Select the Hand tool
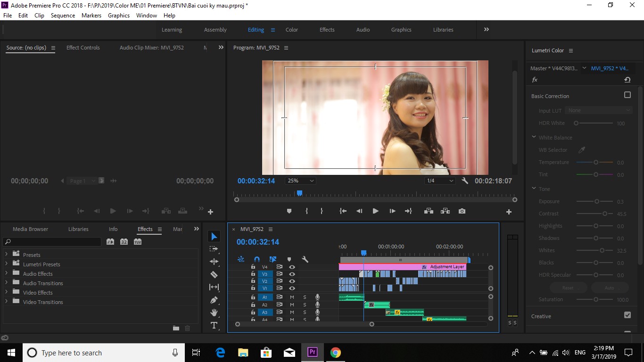Screen dimensions: 644x362 point(214,313)
